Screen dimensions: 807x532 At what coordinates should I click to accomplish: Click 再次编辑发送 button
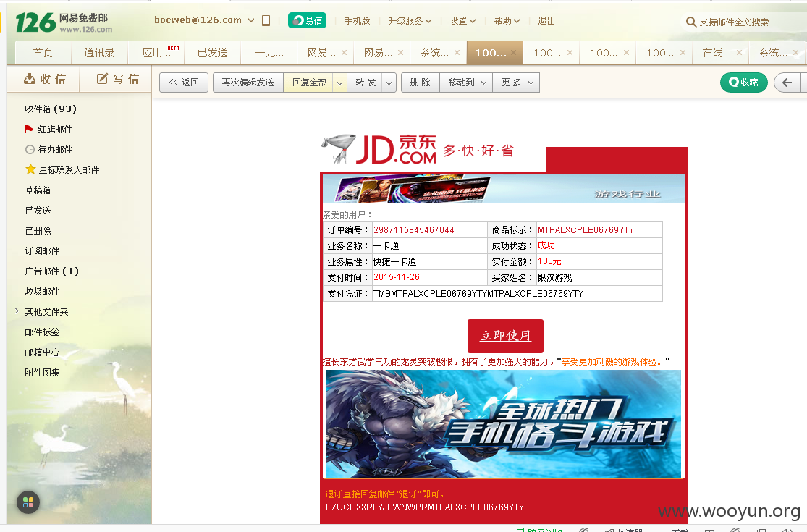[248, 83]
